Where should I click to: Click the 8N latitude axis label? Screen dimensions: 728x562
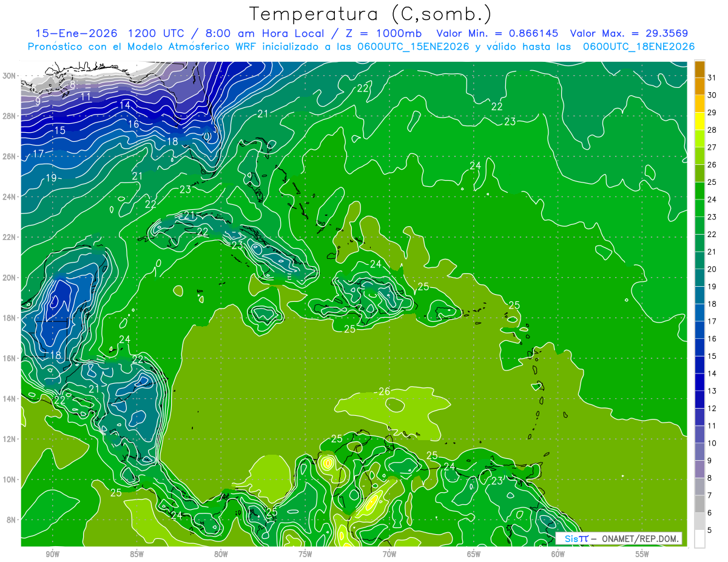pyautogui.click(x=12, y=520)
